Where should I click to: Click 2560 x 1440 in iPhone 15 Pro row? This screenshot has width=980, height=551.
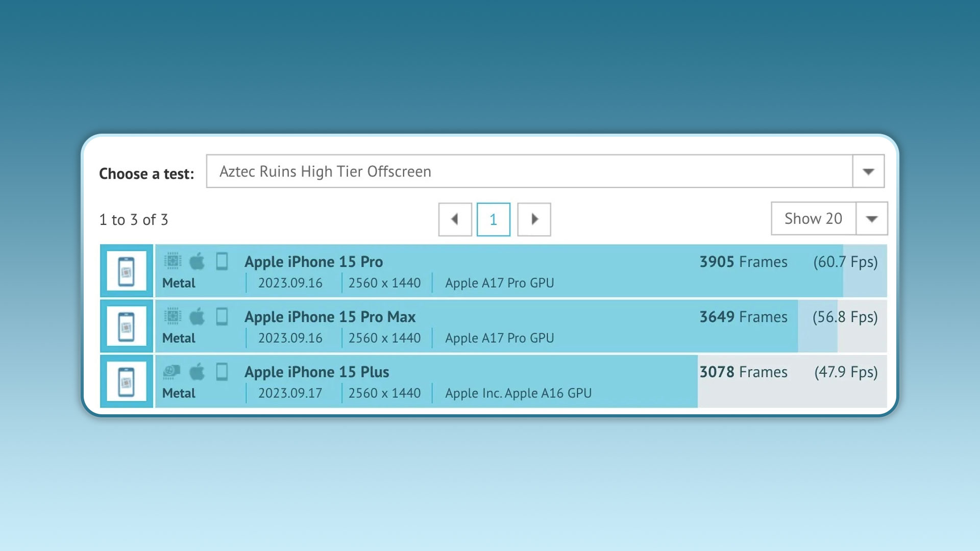pyautogui.click(x=384, y=283)
